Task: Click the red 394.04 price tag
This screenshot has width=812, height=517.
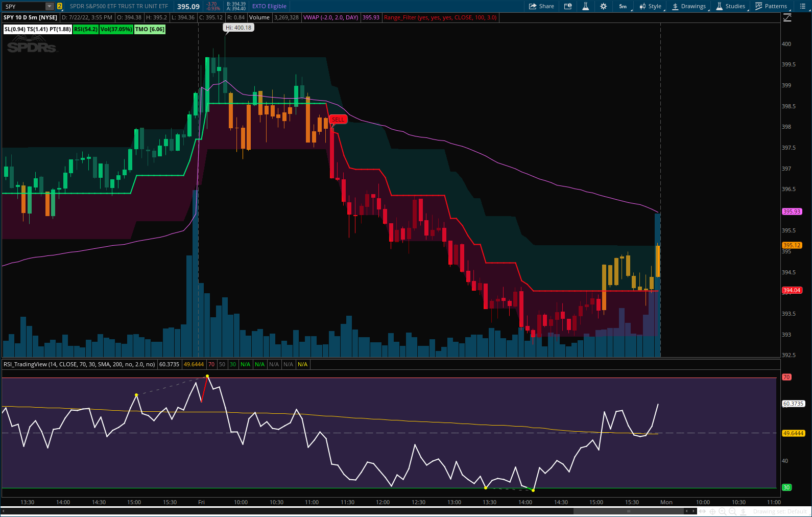Action: 792,290
